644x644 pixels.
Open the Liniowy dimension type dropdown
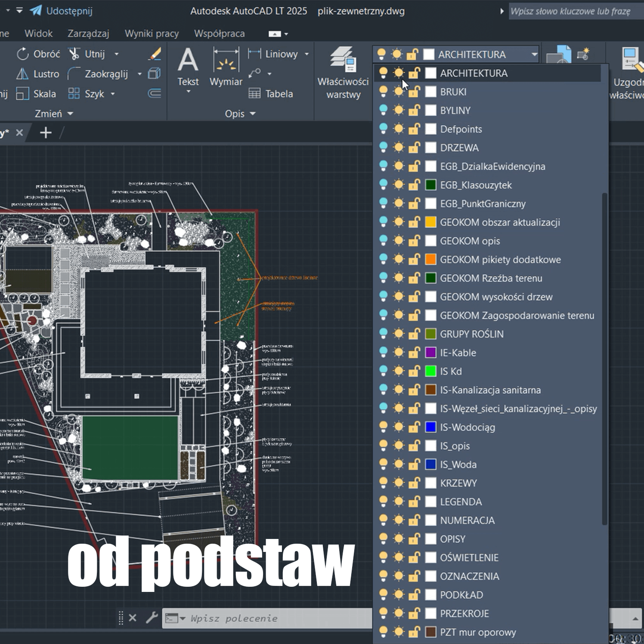coord(307,54)
